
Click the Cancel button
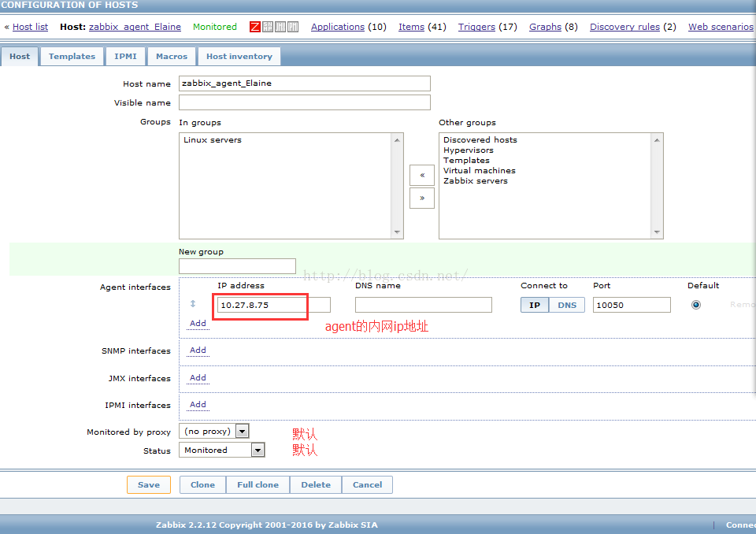point(368,485)
